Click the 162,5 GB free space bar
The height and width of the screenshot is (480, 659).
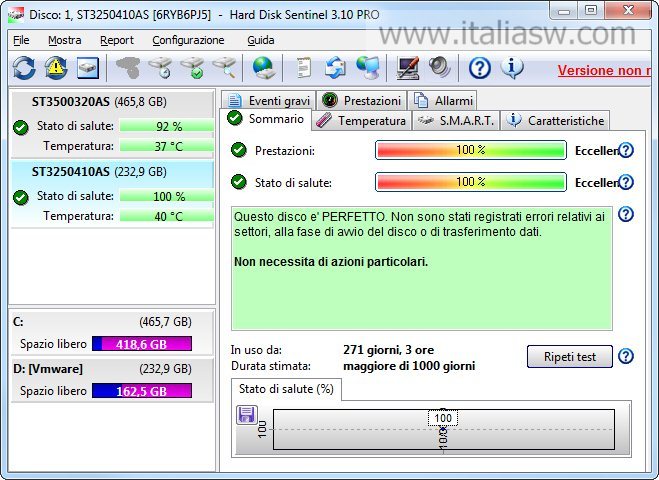pyautogui.click(x=142, y=391)
